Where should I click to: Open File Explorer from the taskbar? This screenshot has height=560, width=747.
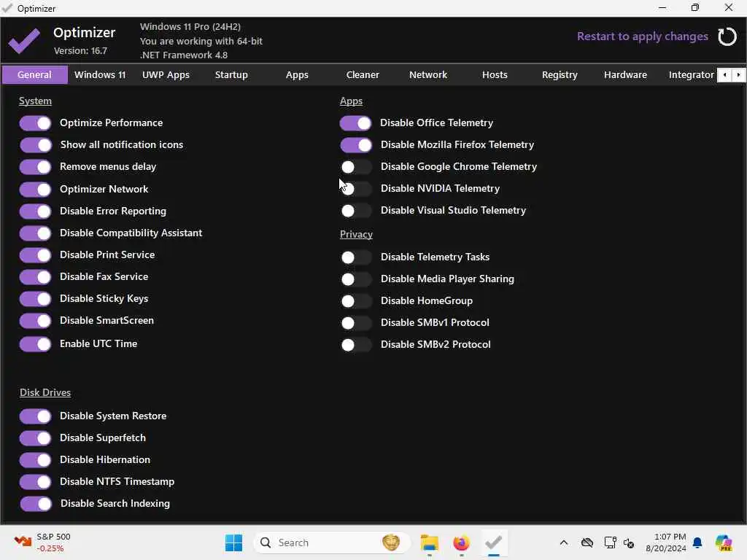[x=429, y=542]
